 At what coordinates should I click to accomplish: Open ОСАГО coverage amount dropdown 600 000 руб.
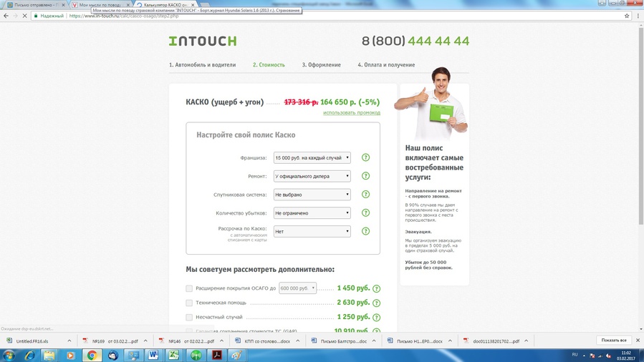(x=297, y=288)
